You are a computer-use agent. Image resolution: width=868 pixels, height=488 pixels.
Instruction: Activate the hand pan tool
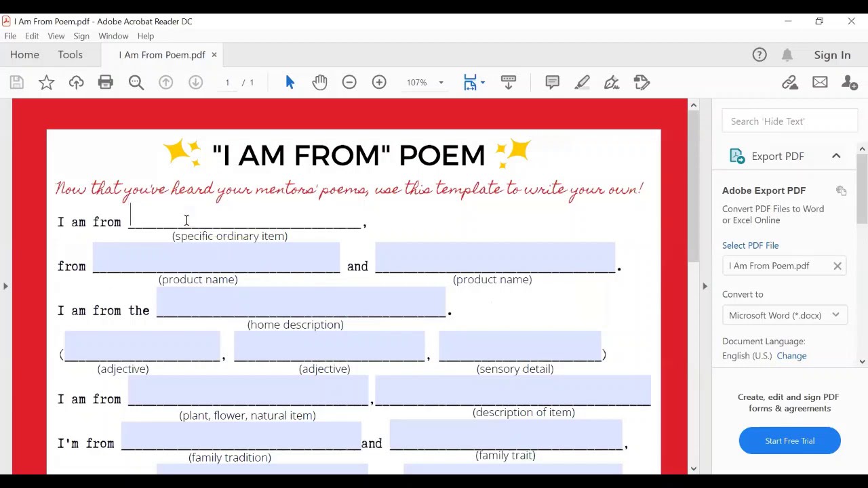319,83
